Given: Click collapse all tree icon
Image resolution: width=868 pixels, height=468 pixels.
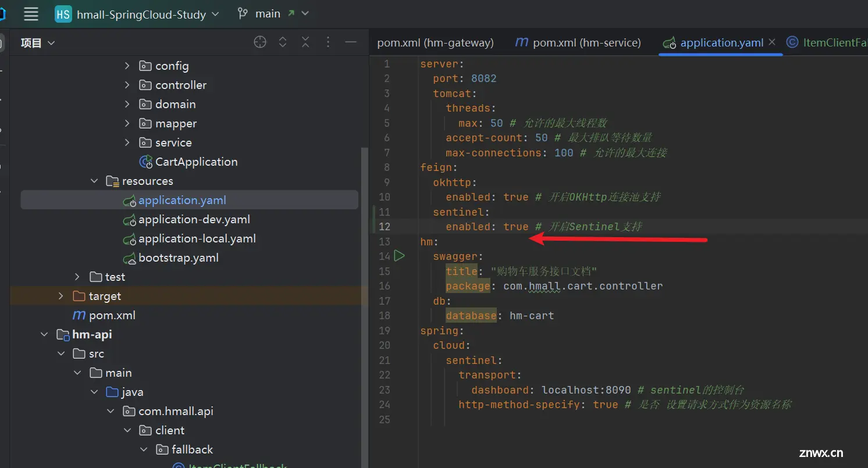Looking at the screenshot, I should click(305, 42).
